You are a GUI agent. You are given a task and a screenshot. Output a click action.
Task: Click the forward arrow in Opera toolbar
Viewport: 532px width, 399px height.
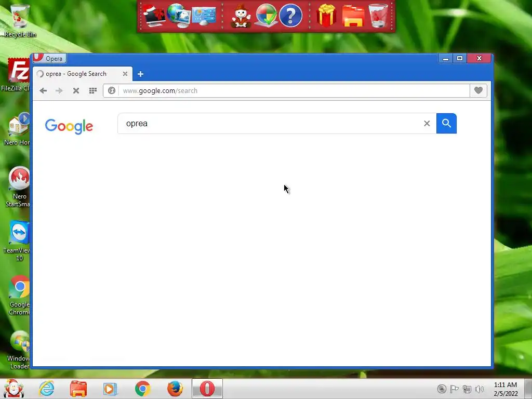pos(59,90)
